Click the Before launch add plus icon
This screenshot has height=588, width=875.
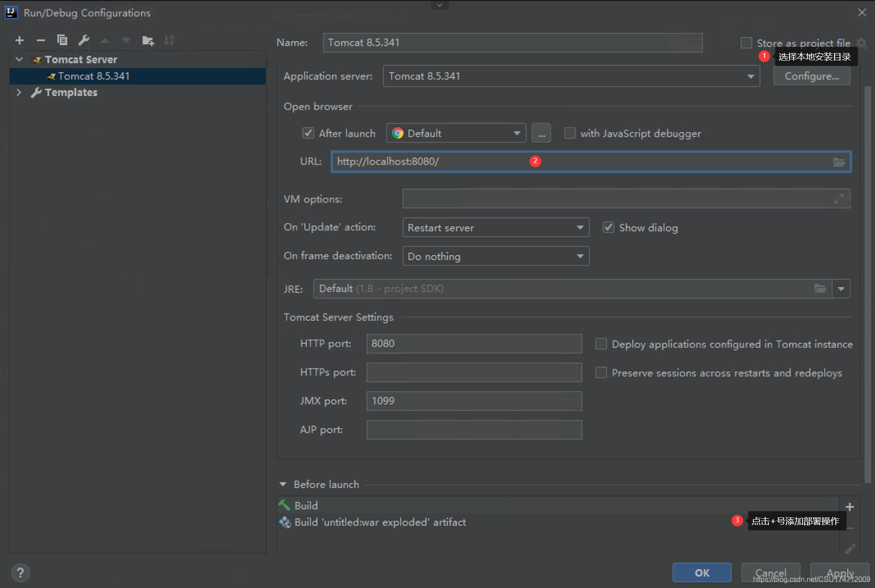pyautogui.click(x=849, y=507)
